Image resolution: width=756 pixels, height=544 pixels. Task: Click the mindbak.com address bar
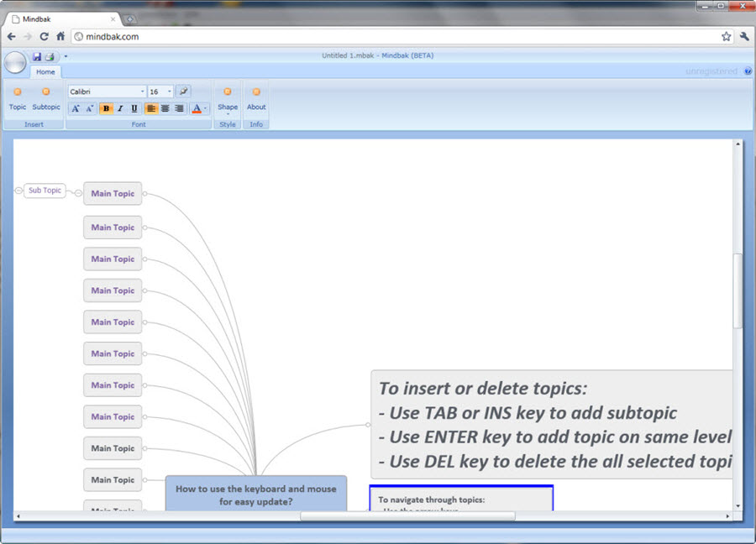tap(395, 37)
